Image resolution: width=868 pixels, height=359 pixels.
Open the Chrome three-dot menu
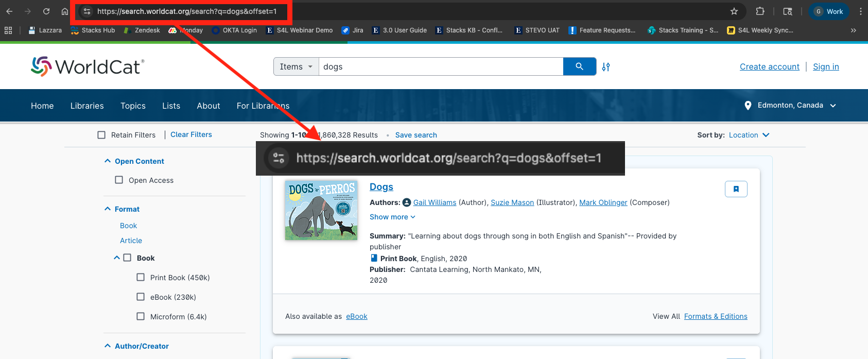(x=860, y=11)
